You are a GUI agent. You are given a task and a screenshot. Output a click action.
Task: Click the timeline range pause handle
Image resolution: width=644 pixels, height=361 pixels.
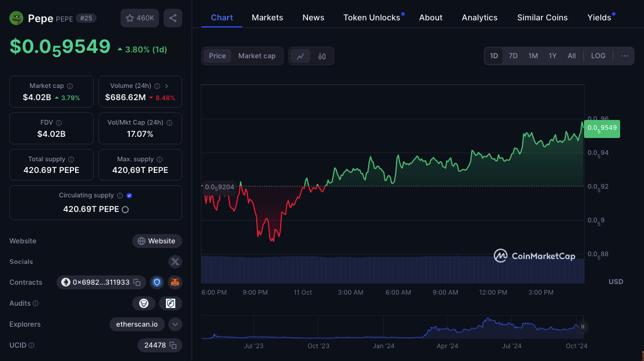click(x=583, y=327)
